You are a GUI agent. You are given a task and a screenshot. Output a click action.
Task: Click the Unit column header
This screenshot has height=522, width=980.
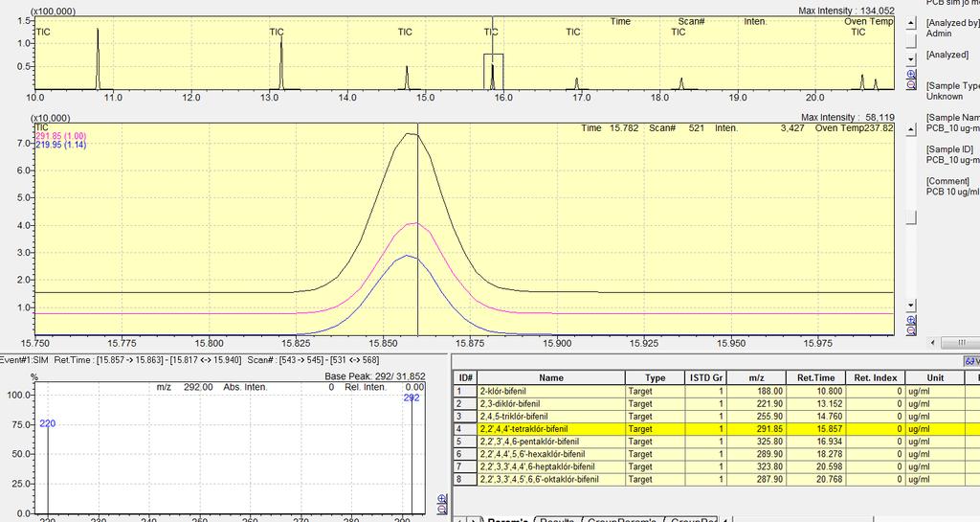[x=935, y=377]
